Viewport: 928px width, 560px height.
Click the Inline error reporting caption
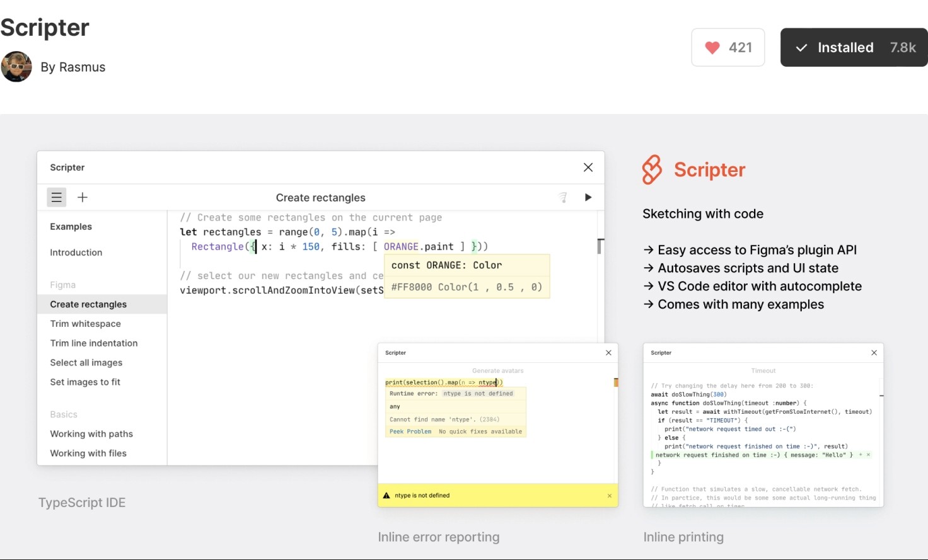[x=439, y=537]
